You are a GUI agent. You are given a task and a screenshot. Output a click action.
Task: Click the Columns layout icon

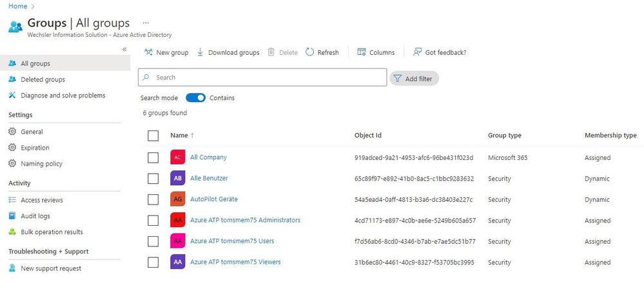(x=362, y=52)
